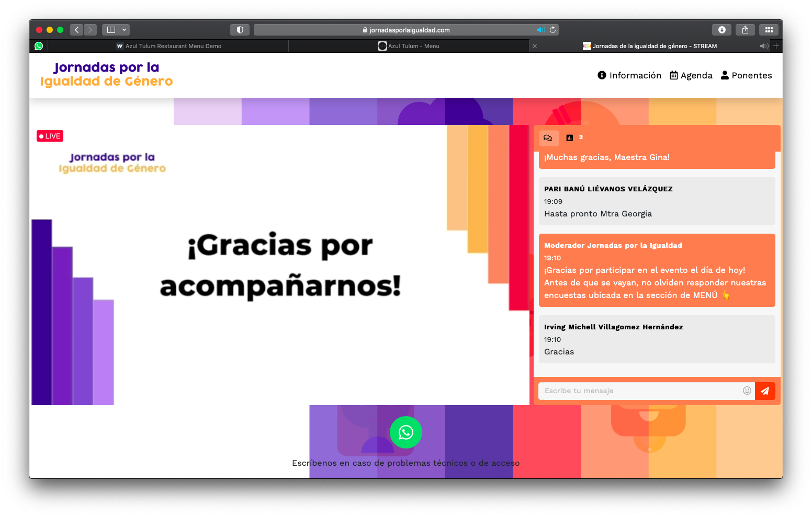Image resolution: width=812 pixels, height=517 pixels.
Task: Toggle the content blocker shield icon
Action: [240, 30]
